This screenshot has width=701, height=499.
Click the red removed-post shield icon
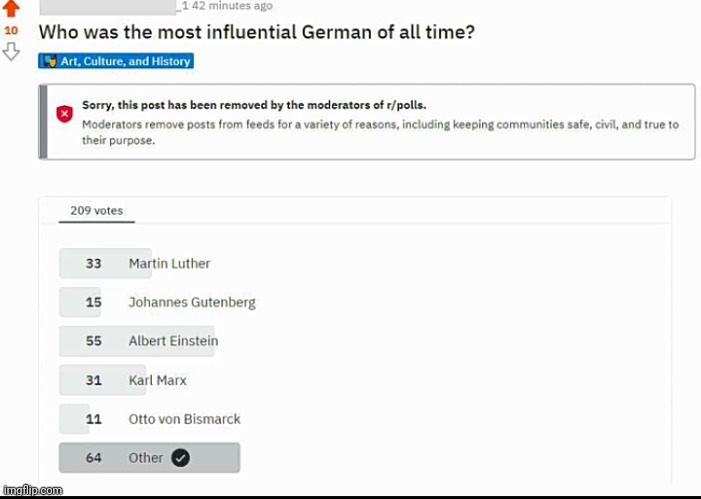tap(65, 114)
